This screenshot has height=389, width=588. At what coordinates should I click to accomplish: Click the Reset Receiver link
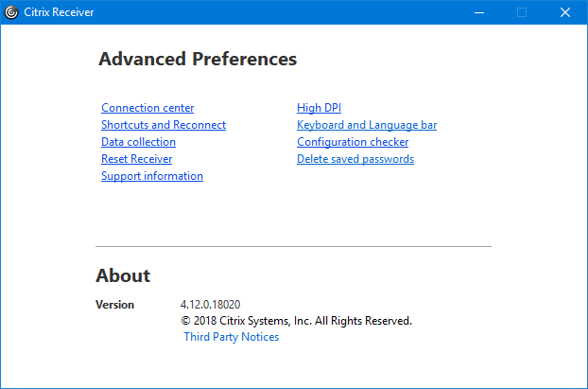pyautogui.click(x=136, y=159)
